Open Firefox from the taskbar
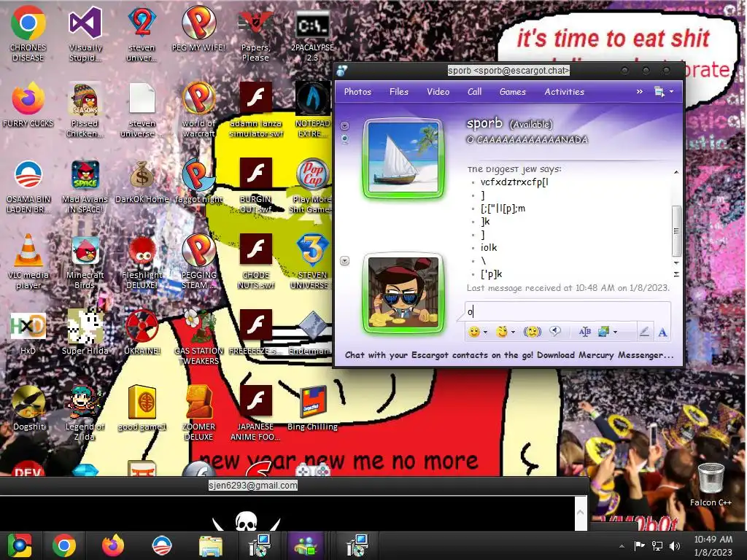The width and height of the screenshot is (747, 560). (113, 545)
